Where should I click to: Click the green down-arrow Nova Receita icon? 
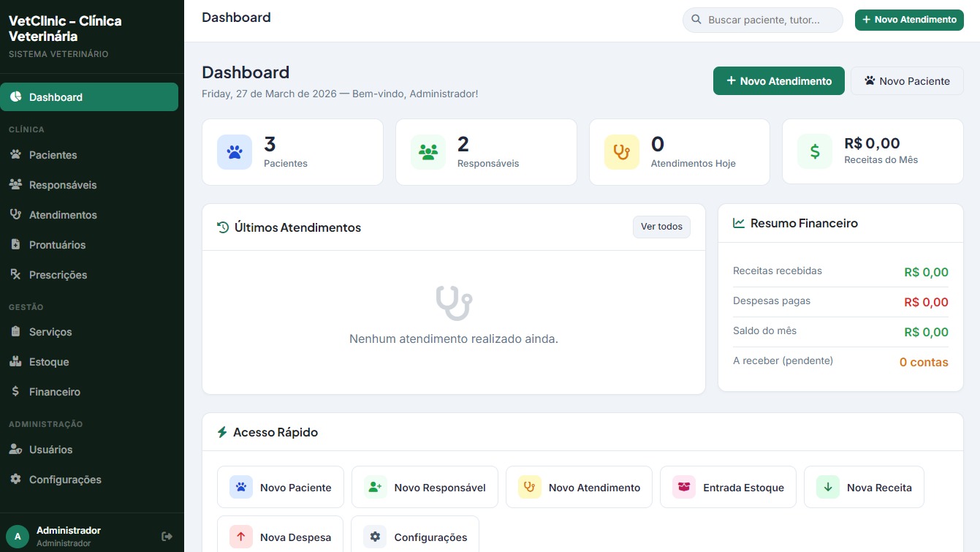pyautogui.click(x=828, y=488)
